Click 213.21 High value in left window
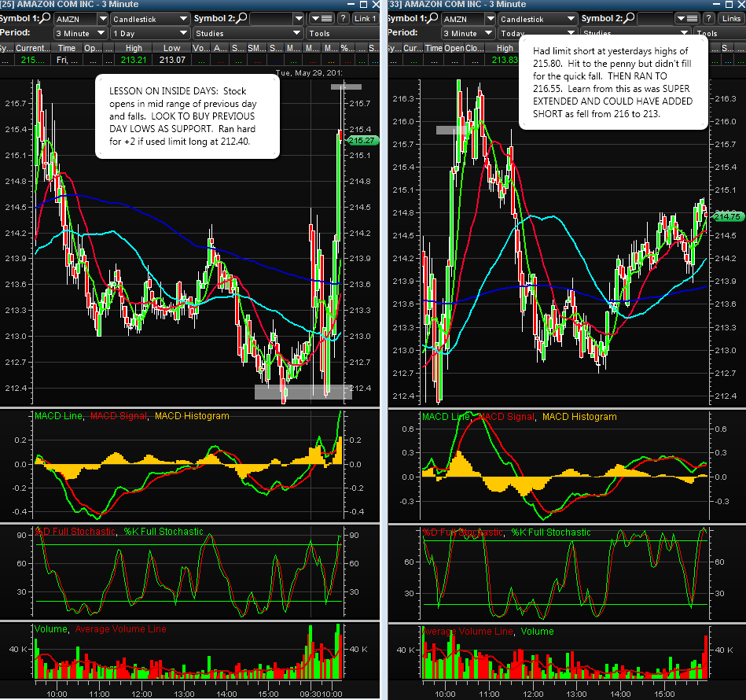 [133, 60]
